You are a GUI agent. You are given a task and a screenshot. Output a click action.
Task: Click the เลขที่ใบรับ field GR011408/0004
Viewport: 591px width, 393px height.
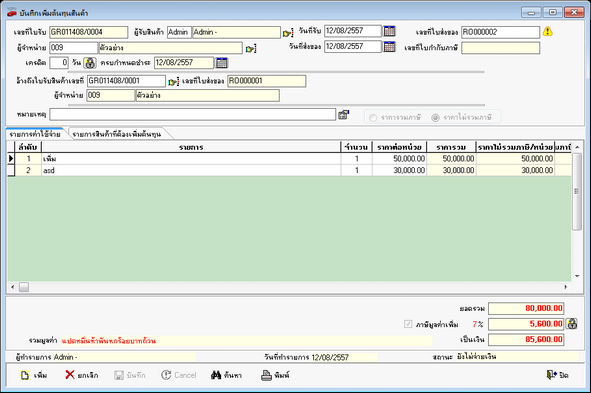coord(89,32)
